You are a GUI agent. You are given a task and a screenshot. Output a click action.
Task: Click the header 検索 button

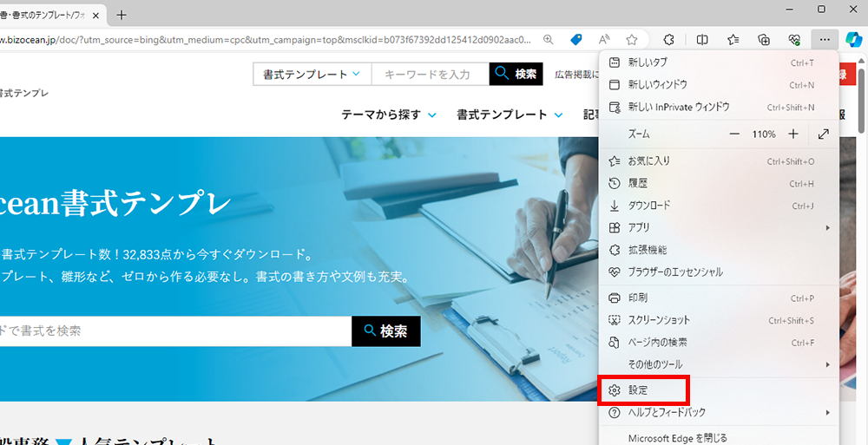pyautogui.click(x=516, y=75)
